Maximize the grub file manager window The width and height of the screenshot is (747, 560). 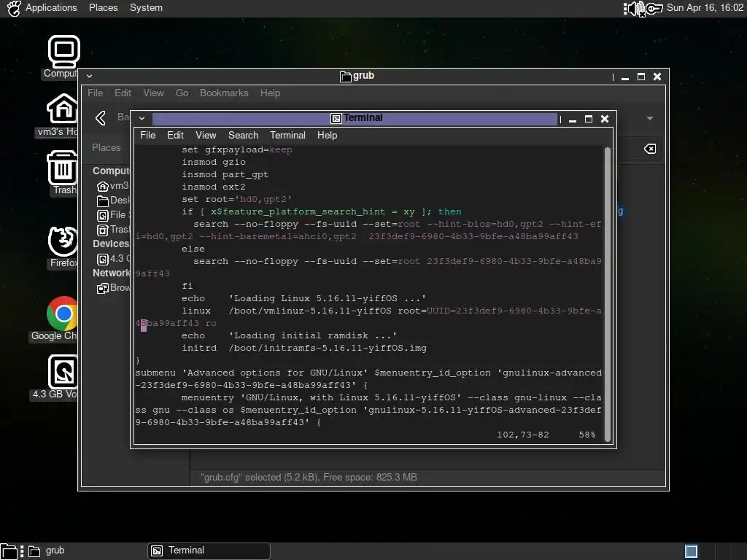(641, 77)
